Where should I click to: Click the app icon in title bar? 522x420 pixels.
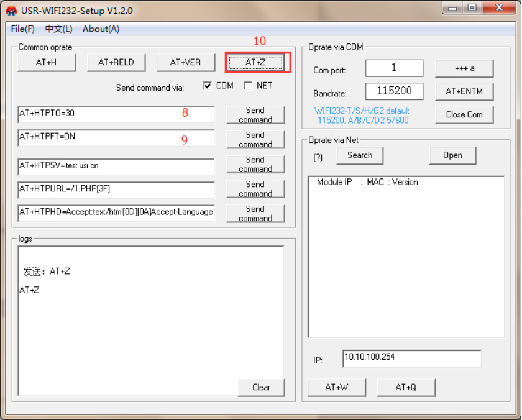click(x=12, y=11)
